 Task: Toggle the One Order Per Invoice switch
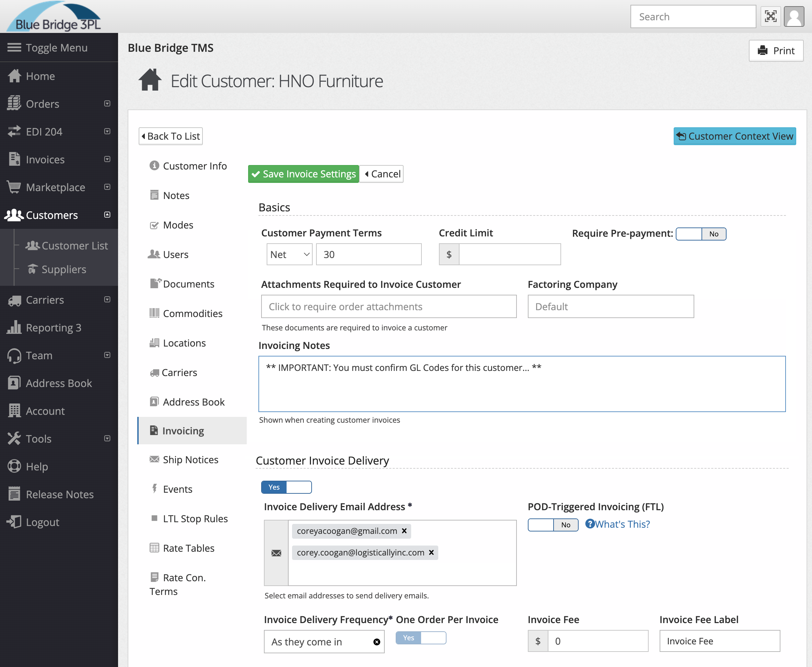pos(421,638)
